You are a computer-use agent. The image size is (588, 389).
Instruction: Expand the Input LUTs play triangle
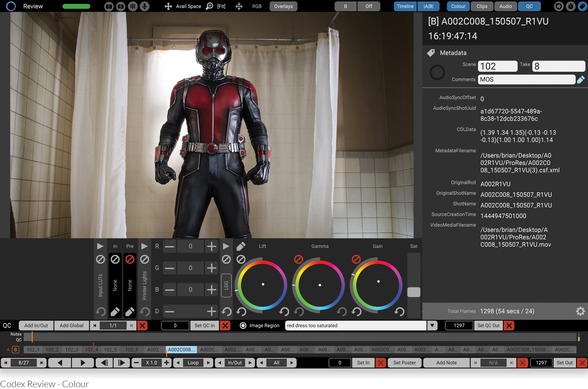pyautogui.click(x=100, y=246)
